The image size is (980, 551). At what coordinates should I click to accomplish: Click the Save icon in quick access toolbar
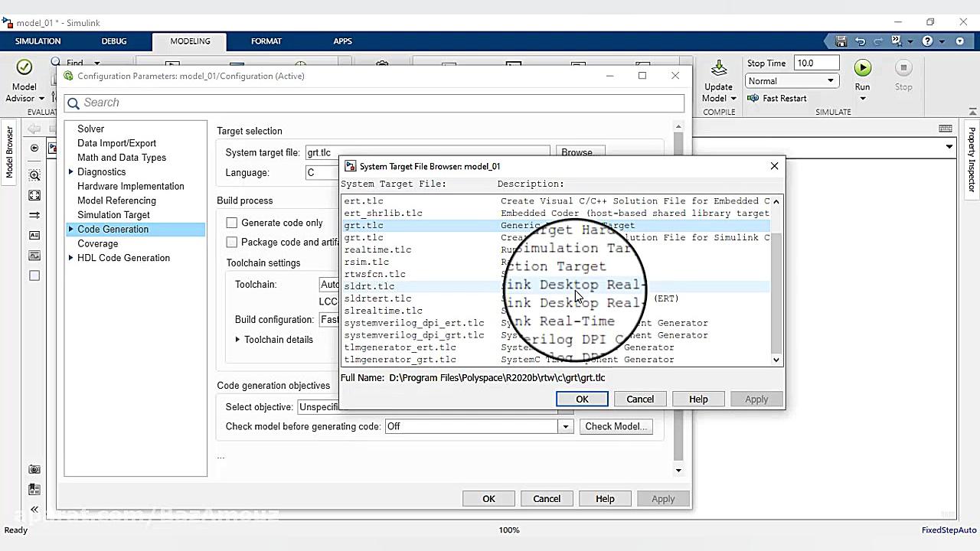(841, 41)
